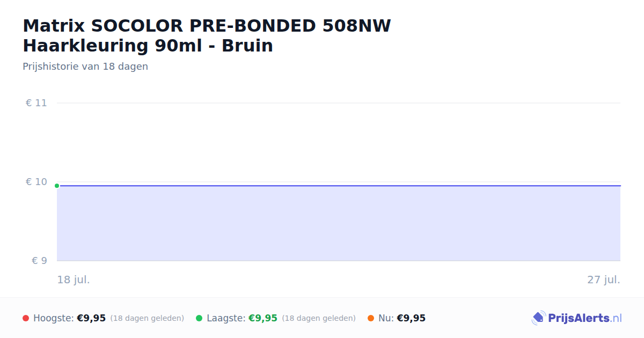Click the product title Matrix SOCOLOR PRE-BONDED
644x338 pixels.
click(207, 35)
